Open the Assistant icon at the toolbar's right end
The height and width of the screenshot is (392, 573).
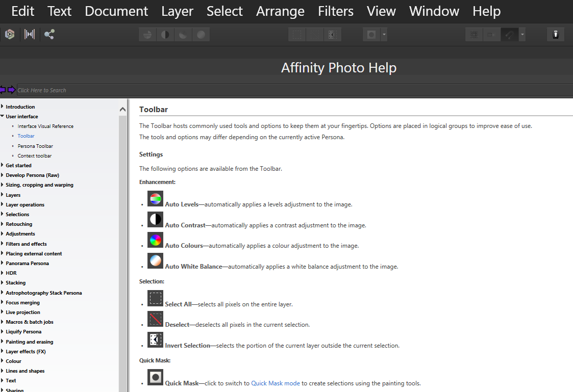[556, 35]
